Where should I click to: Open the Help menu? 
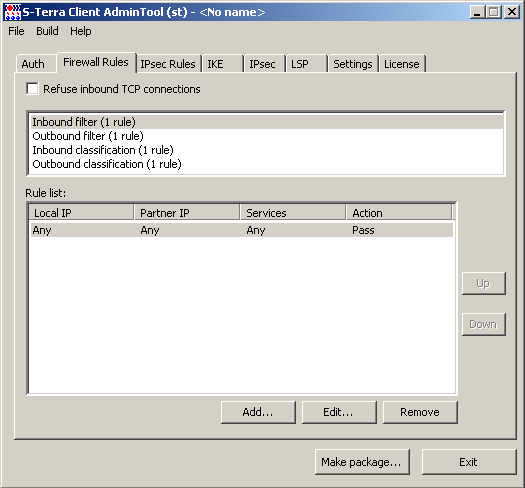(x=80, y=31)
